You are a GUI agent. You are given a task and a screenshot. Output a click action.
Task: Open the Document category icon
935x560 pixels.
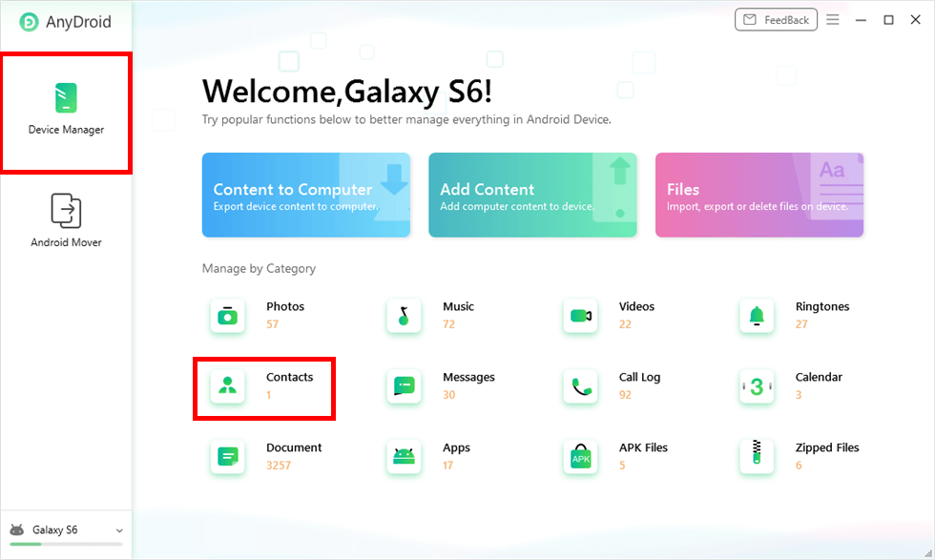tap(227, 457)
